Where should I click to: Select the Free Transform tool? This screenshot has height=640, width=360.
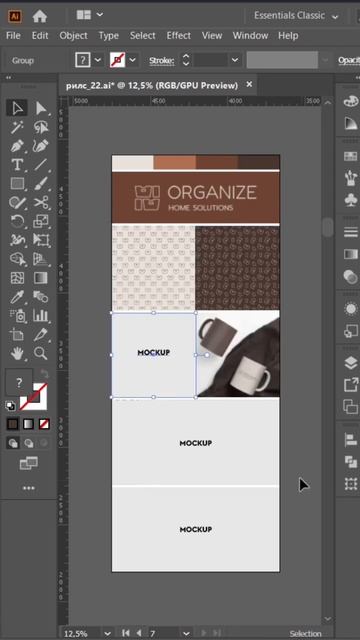coord(41,240)
